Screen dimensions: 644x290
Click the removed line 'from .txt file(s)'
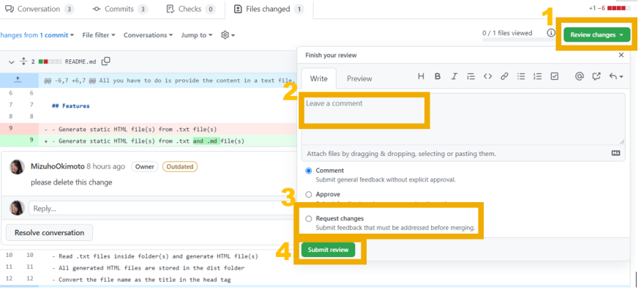click(149, 129)
